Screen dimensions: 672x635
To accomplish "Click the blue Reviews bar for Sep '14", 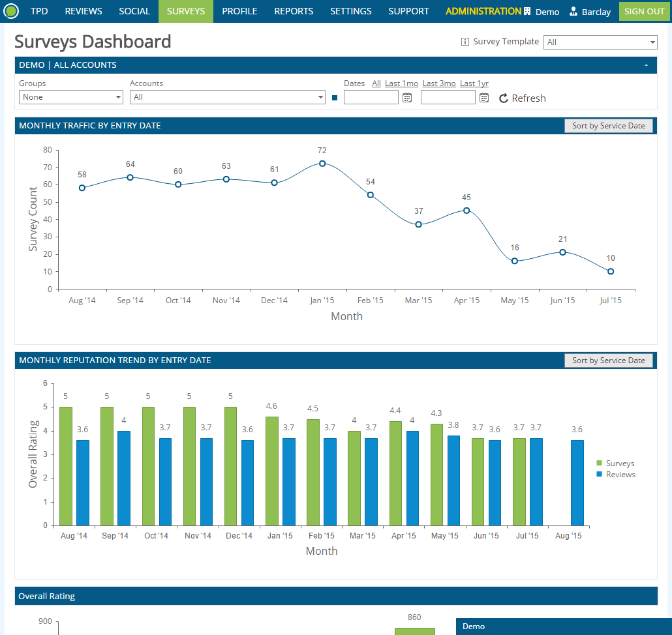I will pos(124,479).
